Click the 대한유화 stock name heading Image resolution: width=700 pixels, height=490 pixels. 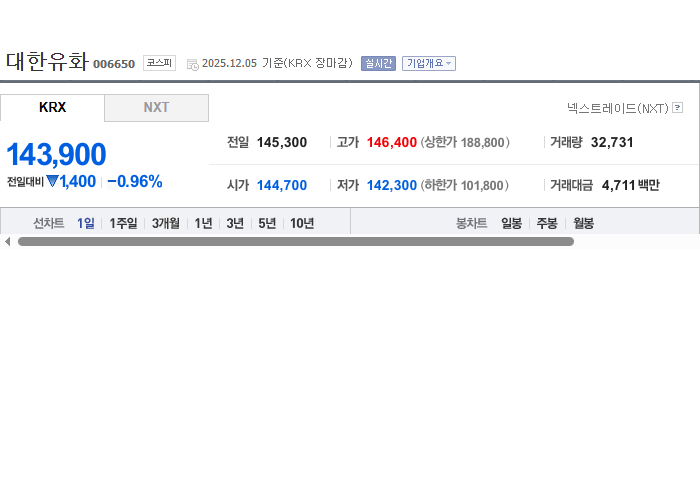pos(47,61)
